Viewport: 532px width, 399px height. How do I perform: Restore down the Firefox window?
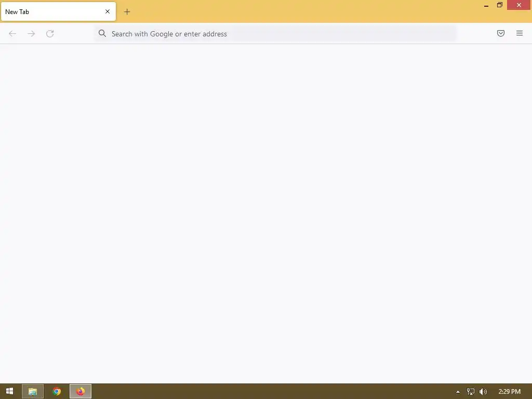click(500, 5)
